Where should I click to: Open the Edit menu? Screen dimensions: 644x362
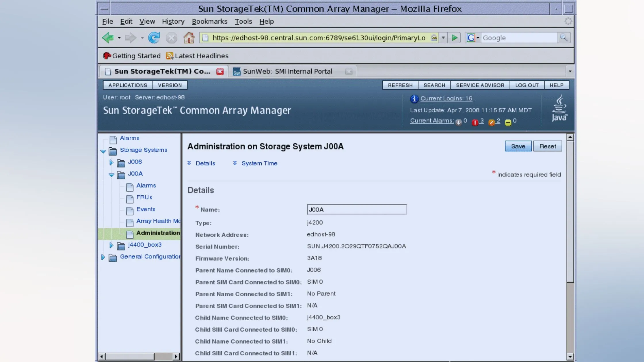pyautogui.click(x=126, y=22)
